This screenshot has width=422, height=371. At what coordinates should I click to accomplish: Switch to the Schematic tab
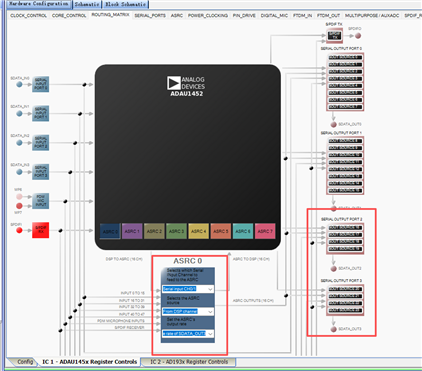coord(87,4)
